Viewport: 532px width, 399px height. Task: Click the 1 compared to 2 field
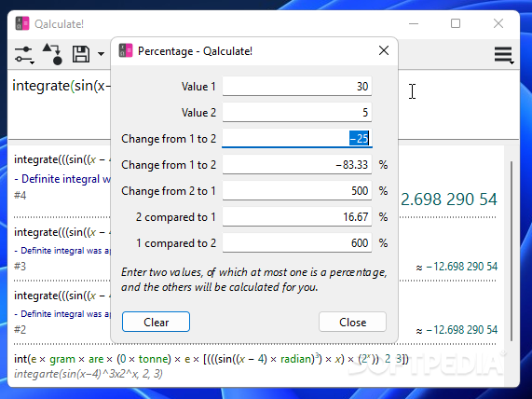[x=297, y=243]
